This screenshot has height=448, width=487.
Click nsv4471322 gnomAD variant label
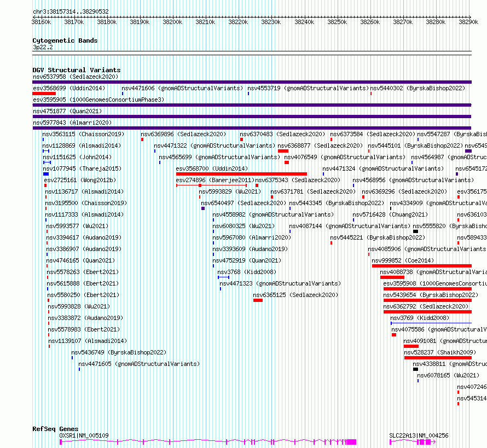tap(214, 146)
